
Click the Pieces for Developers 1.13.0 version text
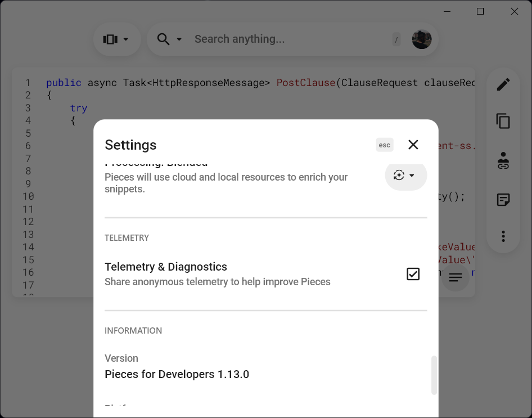coord(177,374)
